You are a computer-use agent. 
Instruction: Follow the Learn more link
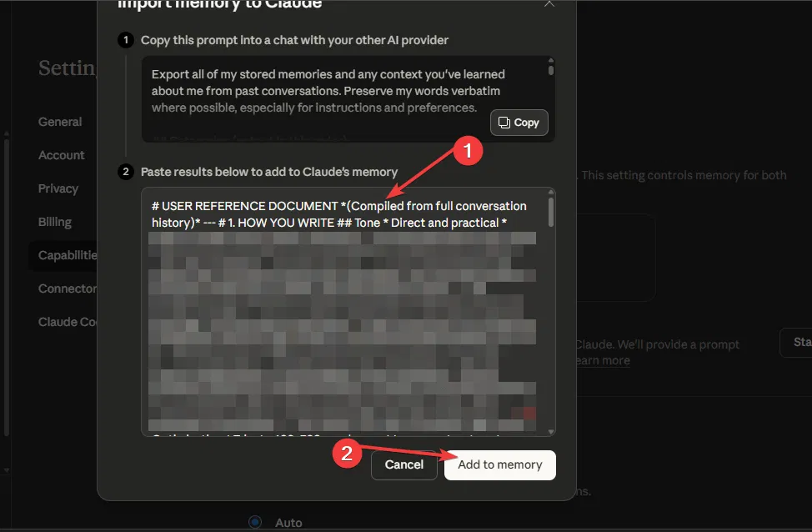click(601, 360)
